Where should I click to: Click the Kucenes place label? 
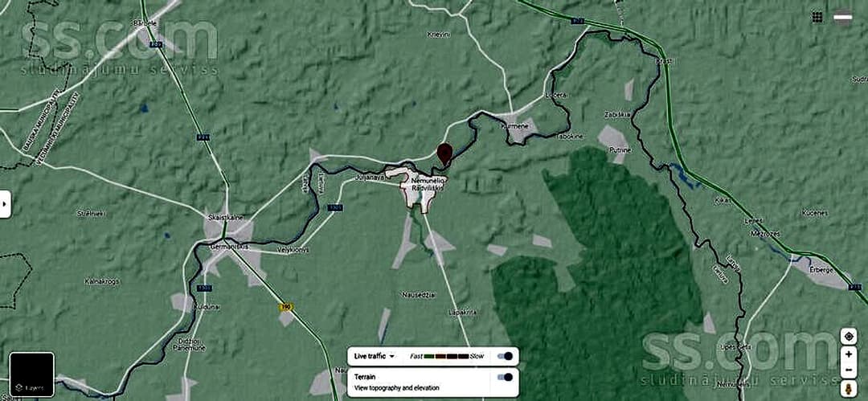816,213
